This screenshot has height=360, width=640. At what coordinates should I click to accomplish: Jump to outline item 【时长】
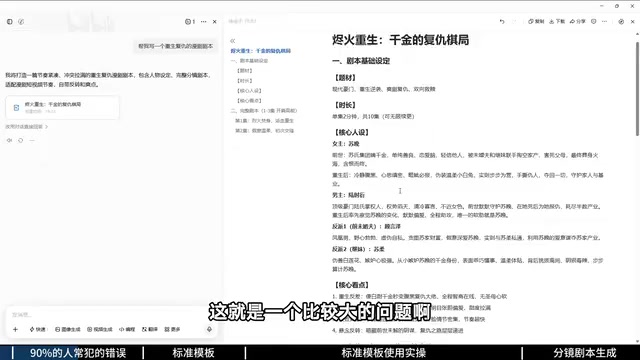[244, 81]
